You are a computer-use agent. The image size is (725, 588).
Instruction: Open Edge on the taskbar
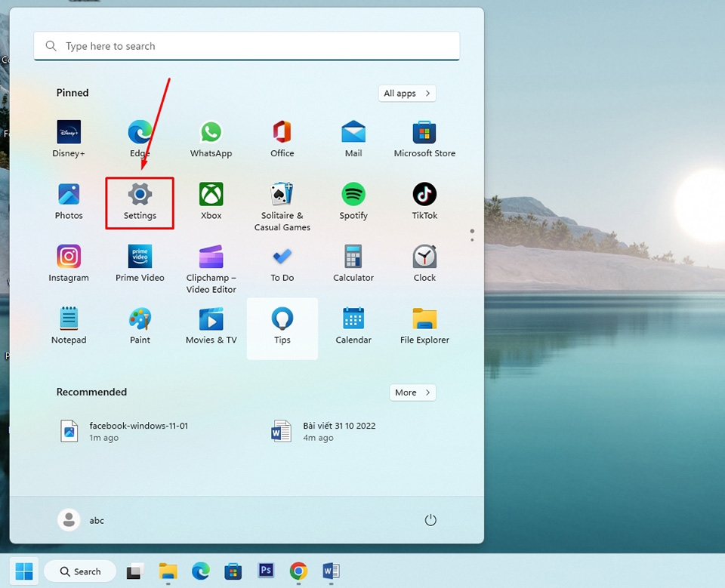[x=201, y=571]
